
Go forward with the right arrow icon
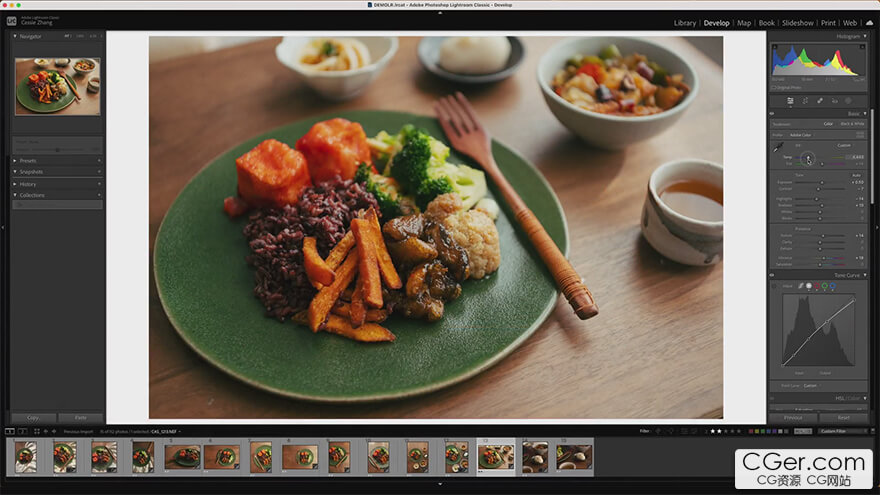[x=54, y=431]
